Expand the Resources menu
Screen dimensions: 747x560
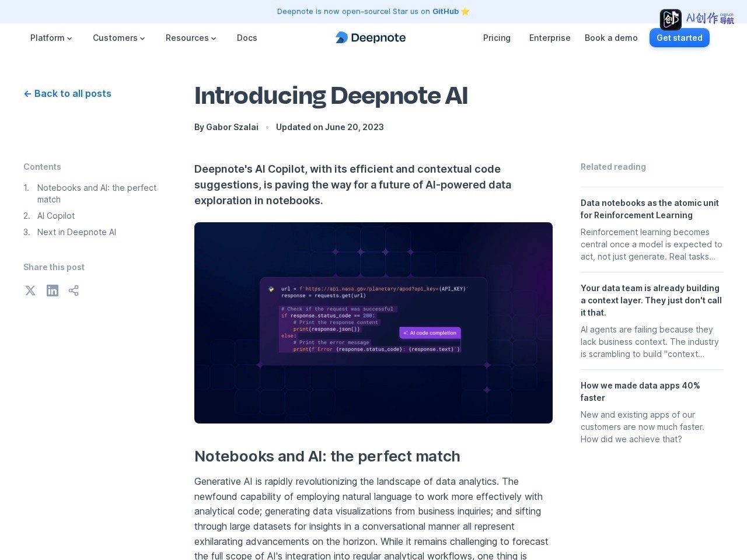[x=191, y=38]
